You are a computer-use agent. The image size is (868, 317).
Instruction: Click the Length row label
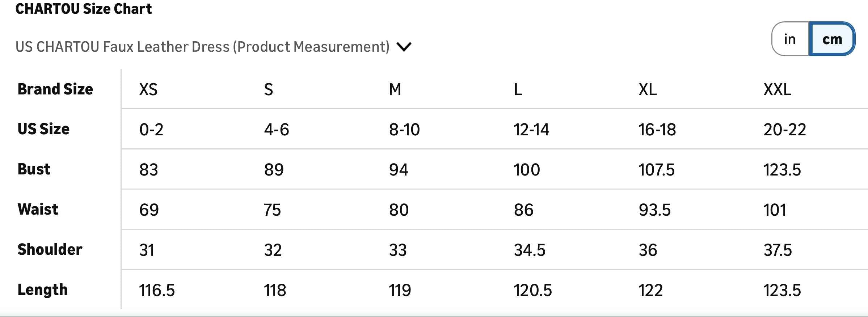pyautogui.click(x=43, y=289)
